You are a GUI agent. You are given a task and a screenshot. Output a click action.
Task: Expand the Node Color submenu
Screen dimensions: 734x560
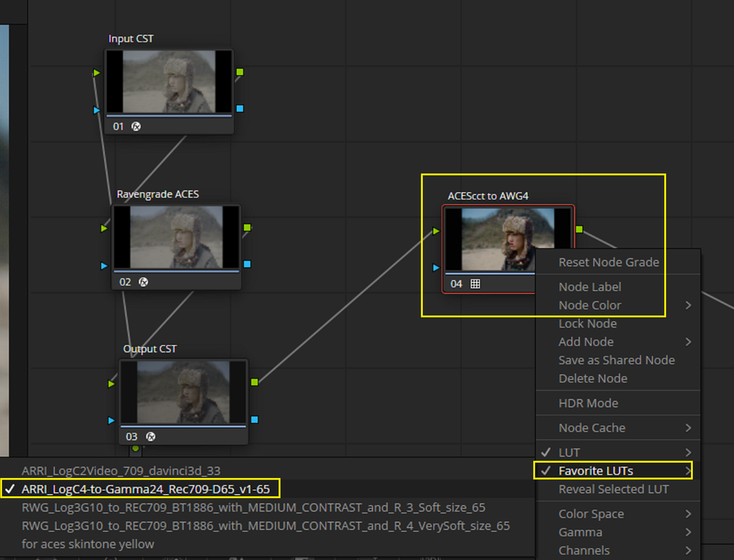point(618,305)
